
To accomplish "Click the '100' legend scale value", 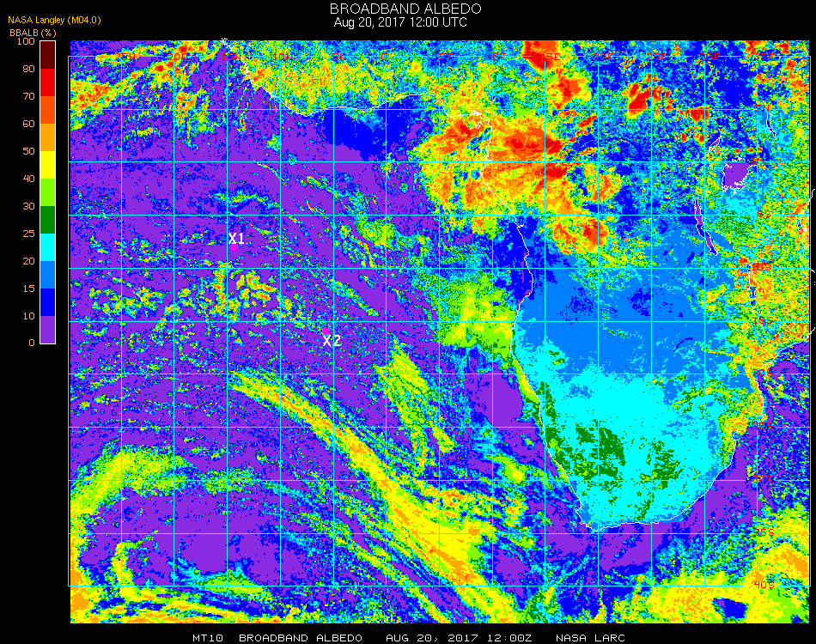I will click(26, 41).
